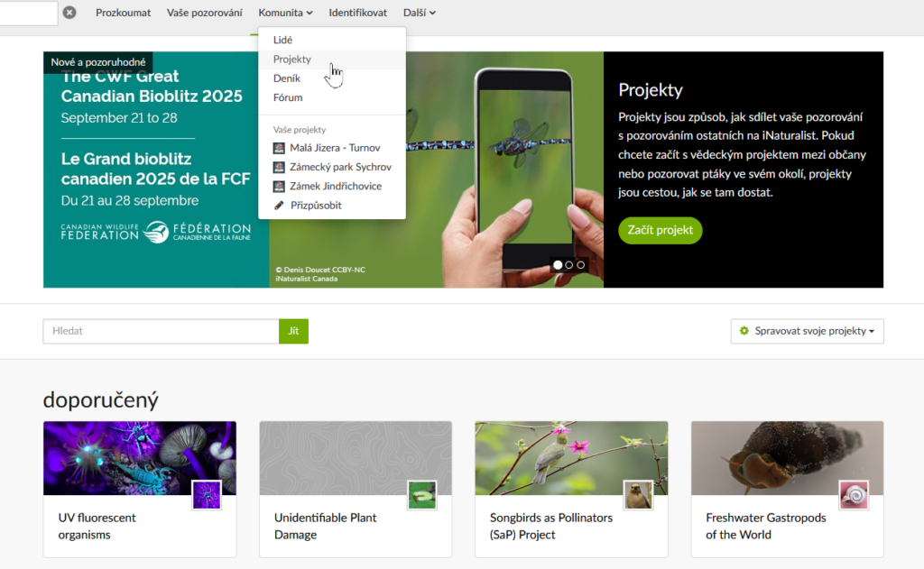924x569 pixels.
Task: Click the pencil icon next to Přizpůsobit
Action: point(280,206)
